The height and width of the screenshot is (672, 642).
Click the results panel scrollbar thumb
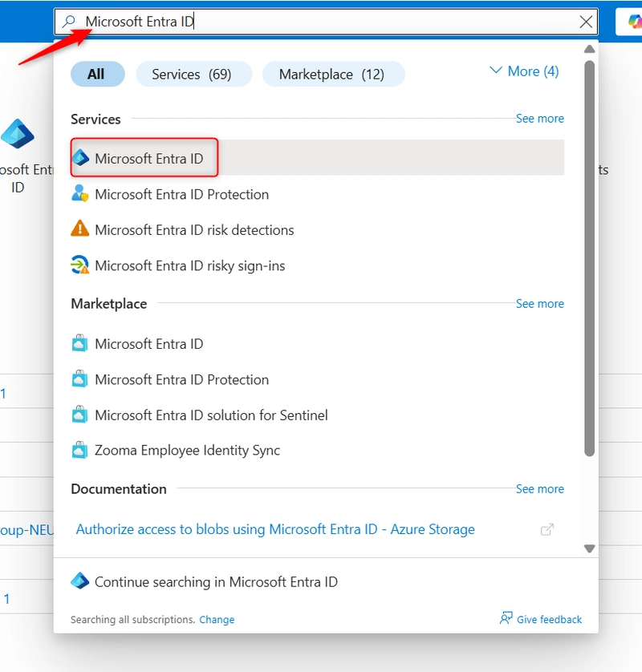click(x=590, y=258)
